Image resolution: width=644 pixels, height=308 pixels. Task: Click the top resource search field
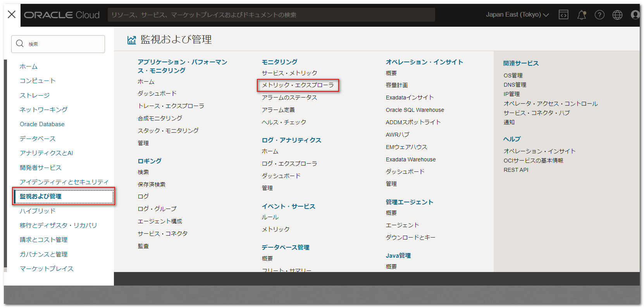[271, 15]
